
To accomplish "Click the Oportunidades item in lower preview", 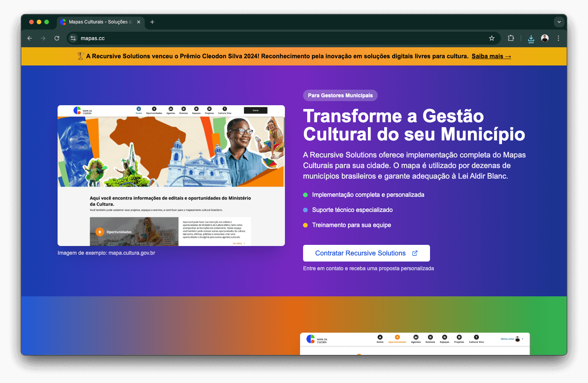I will click(397, 339).
